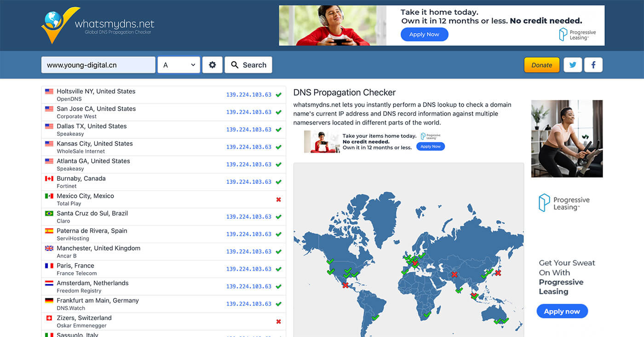644x337 pixels.
Task: Click red X in Mexico City row
Action: (278, 200)
